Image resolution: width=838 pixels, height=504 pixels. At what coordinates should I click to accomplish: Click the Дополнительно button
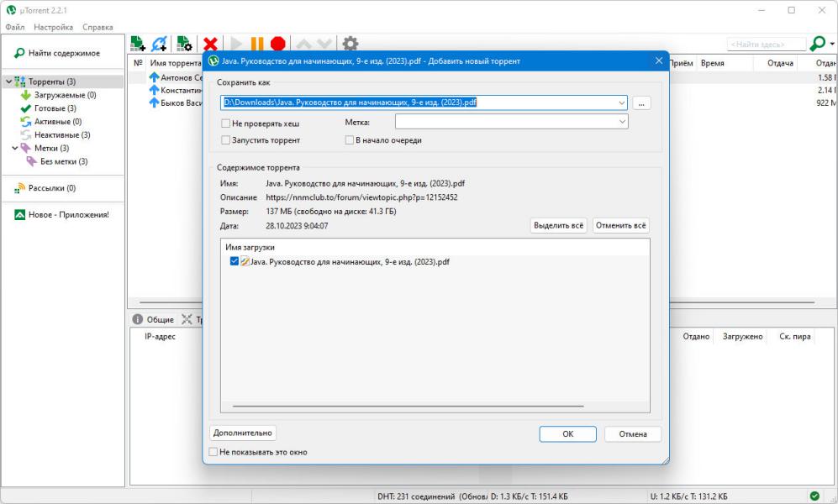tap(243, 433)
